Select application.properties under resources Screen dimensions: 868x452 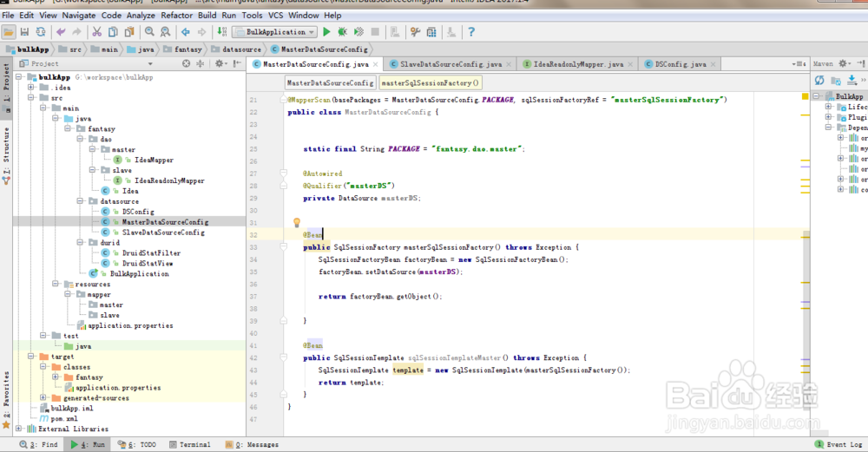tap(131, 326)
